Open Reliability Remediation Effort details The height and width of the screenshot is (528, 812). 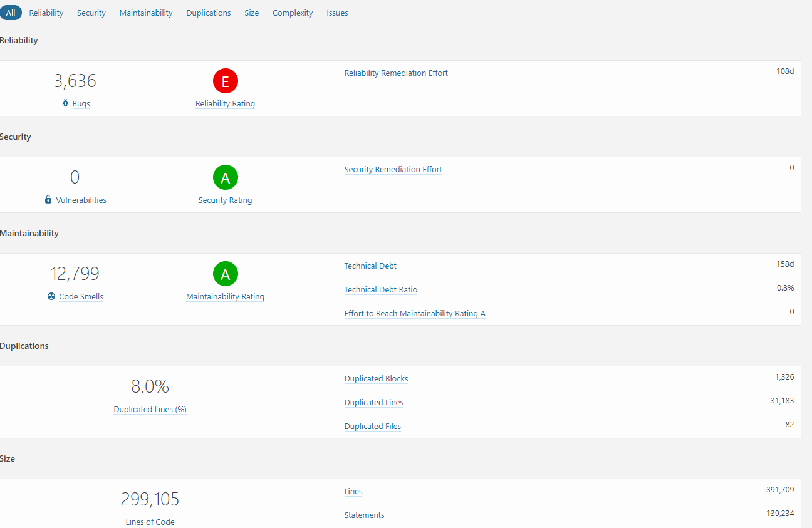click(x=396, y=73)
